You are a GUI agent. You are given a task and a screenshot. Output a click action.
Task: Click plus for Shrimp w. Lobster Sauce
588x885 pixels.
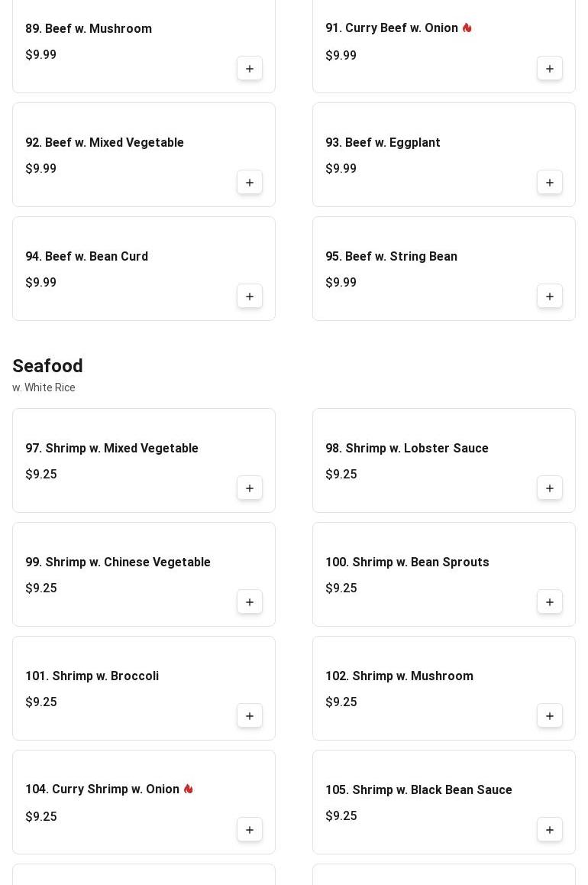(550, 488)
